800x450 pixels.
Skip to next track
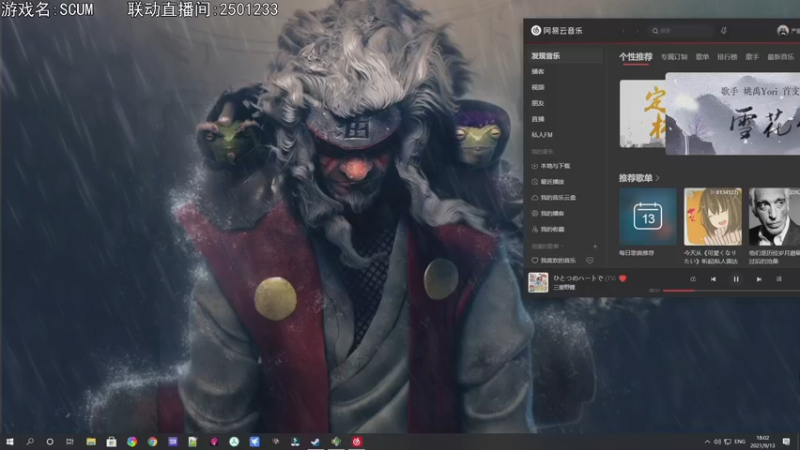[x=759, y=279]
